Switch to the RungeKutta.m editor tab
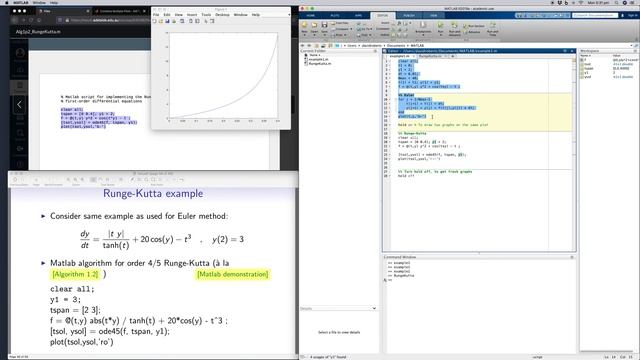The image size is (640, 360). point(431,56)
